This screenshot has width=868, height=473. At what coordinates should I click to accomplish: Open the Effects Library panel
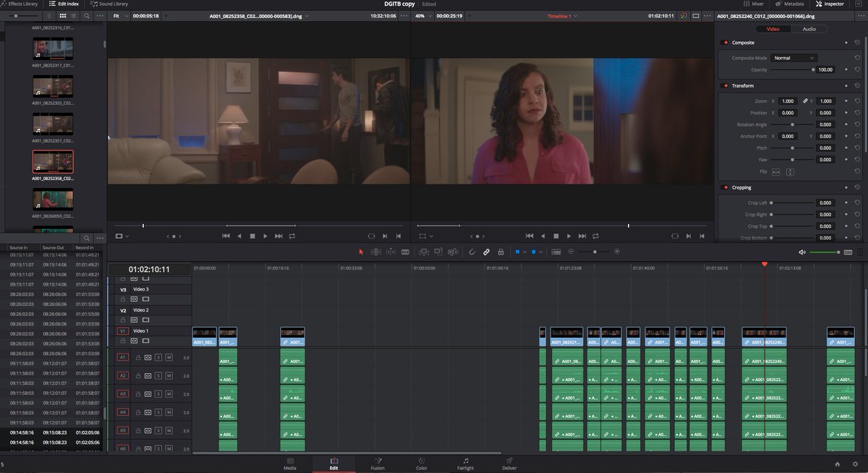20,4
